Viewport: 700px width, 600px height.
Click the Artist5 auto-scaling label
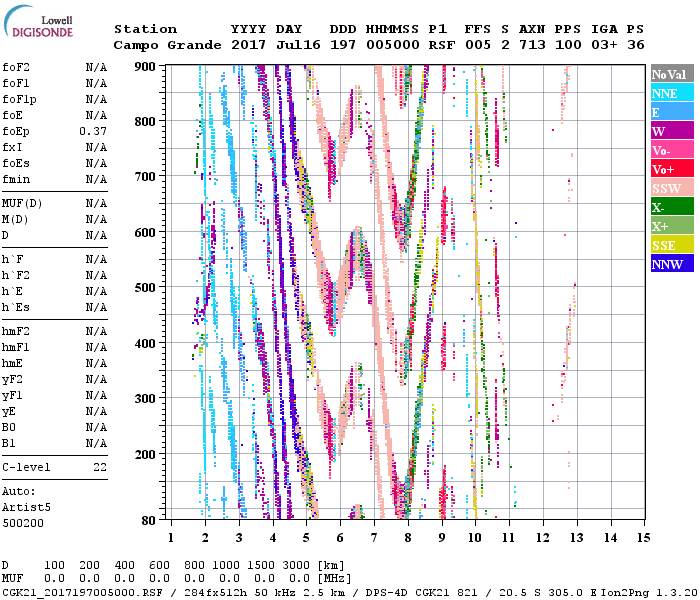coord(23,507)
